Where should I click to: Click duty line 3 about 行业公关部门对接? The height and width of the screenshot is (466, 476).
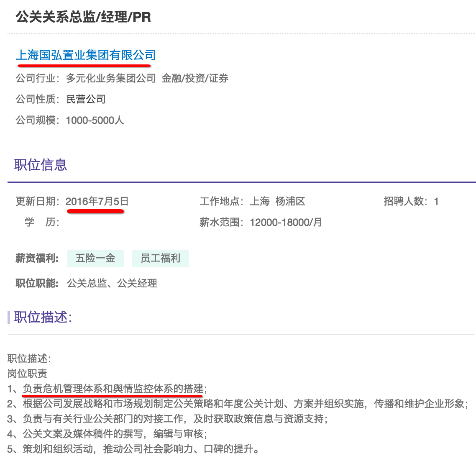[168, 419]
